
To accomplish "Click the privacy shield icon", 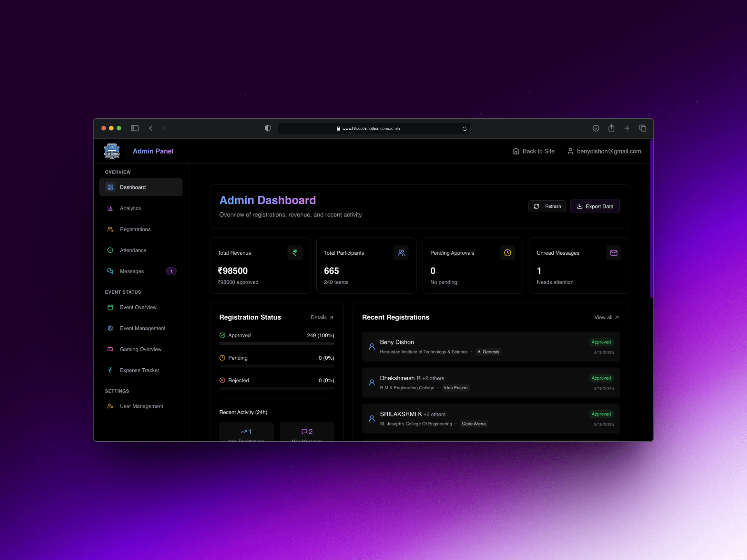I will (268, 128).
